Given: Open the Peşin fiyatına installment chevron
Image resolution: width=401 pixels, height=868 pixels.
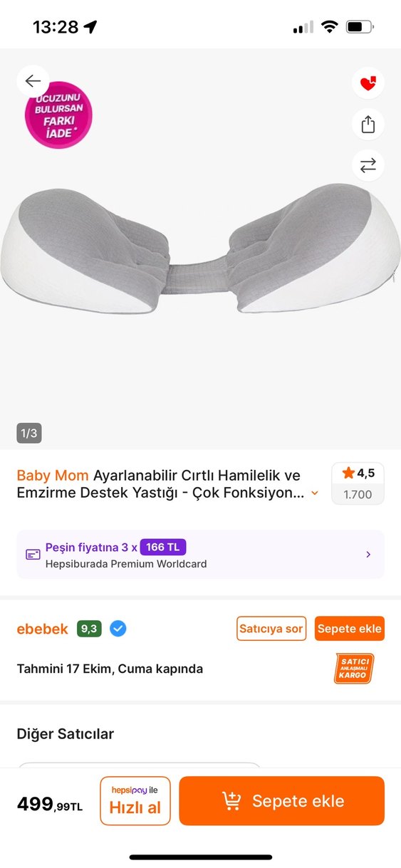Looking at the screenshot, I should tap(368, 554).
